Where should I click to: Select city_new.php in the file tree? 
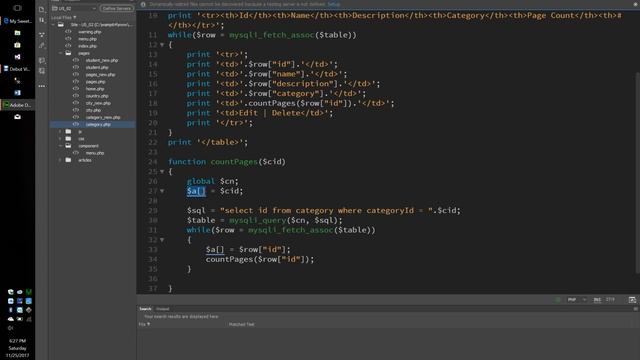[x=98, y=103]
